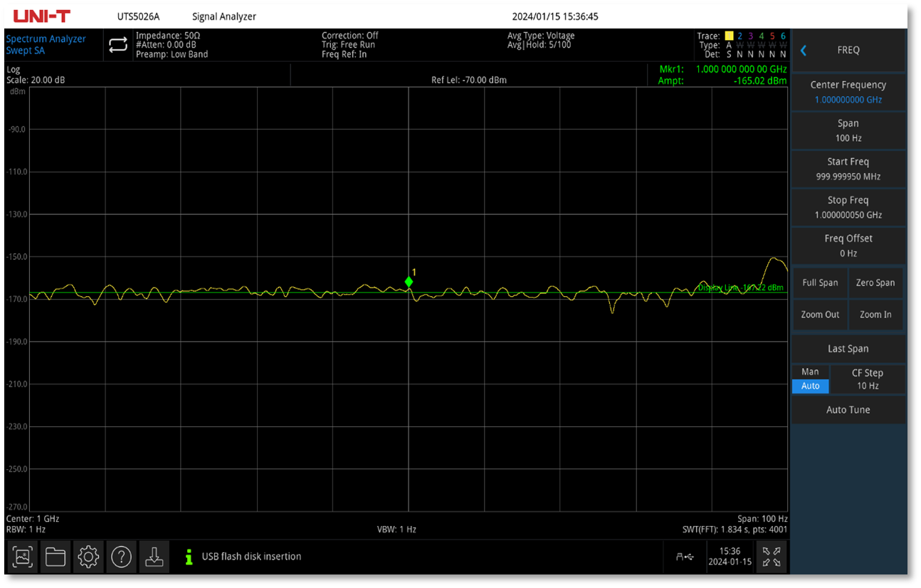The image size is (921, 588).
Task: Open the file manager folder icon
Action: (x=56, y=557)
